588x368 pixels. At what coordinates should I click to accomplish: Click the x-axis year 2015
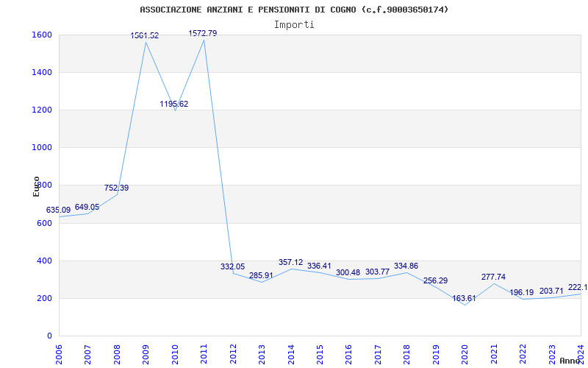coord(320,354)
